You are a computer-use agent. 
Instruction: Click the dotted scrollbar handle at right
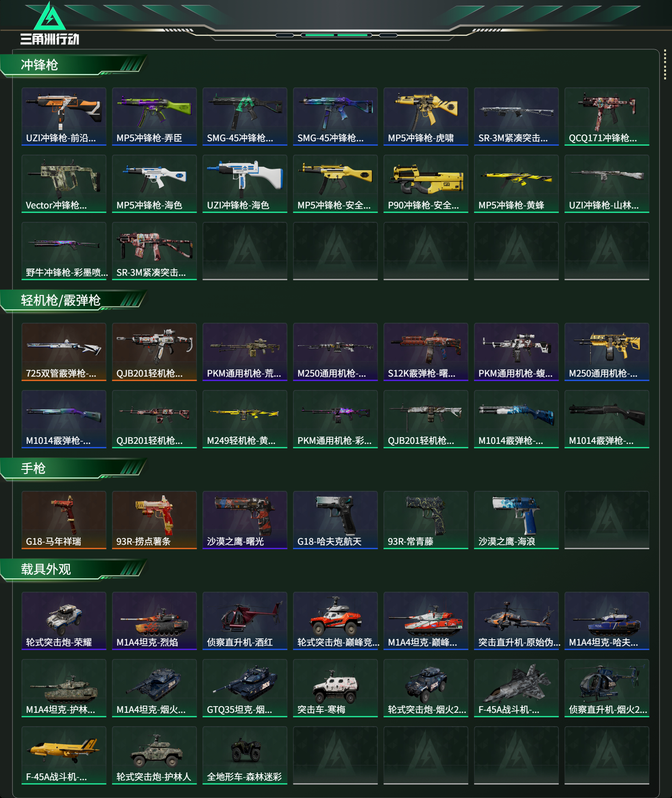coord(665,65)
